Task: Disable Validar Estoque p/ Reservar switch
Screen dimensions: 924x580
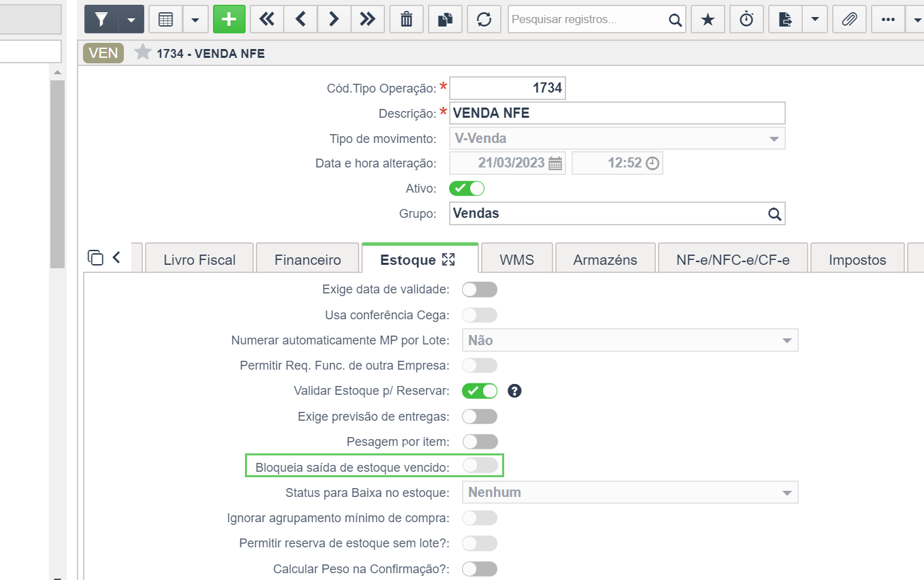Action: [x=480, y=391]
